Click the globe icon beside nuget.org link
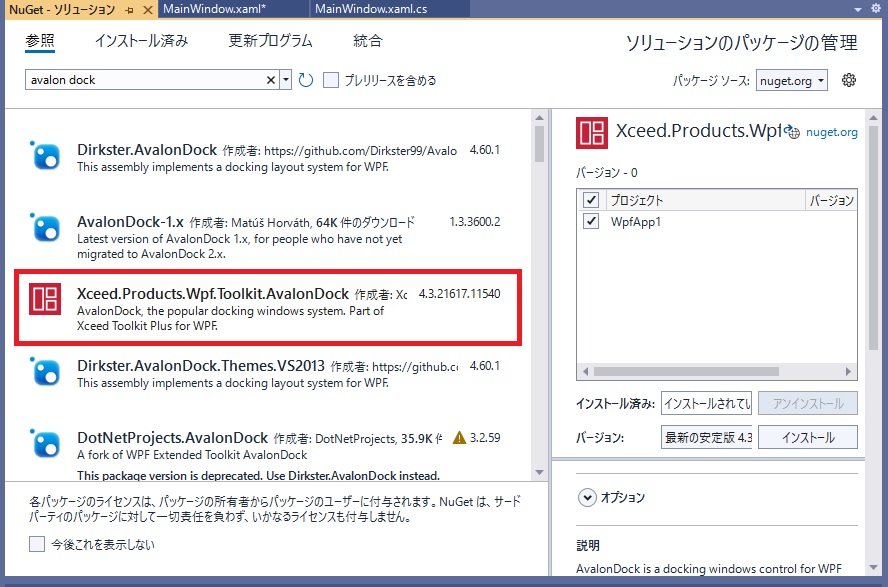The image size is (888, 587). (x=792, y=131)
